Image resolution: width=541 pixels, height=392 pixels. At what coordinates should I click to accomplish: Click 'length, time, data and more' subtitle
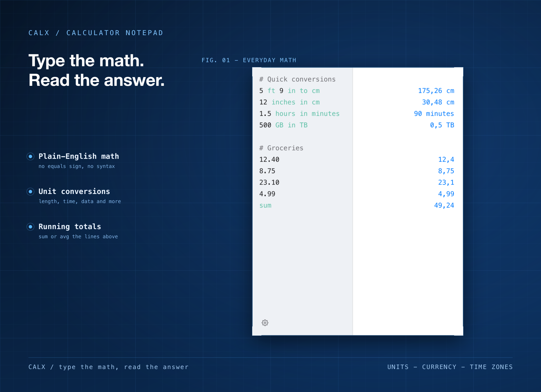(80, 201)
